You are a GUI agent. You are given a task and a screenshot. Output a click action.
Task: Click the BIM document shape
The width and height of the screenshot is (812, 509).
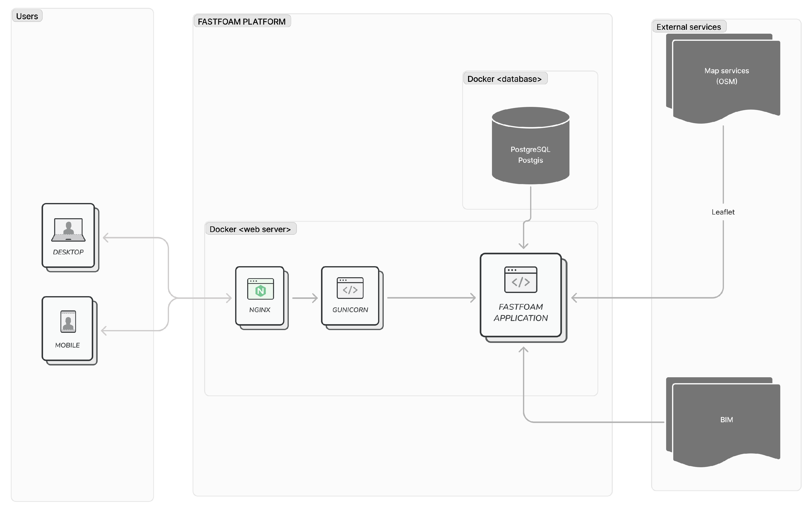pos(723,422)
